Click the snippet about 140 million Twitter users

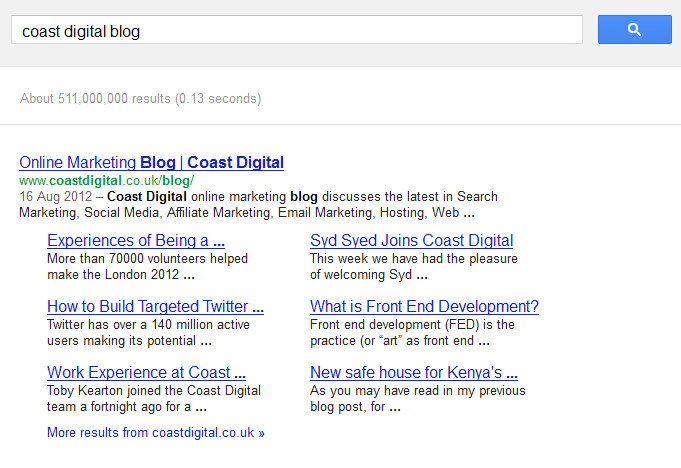point(147,332)
